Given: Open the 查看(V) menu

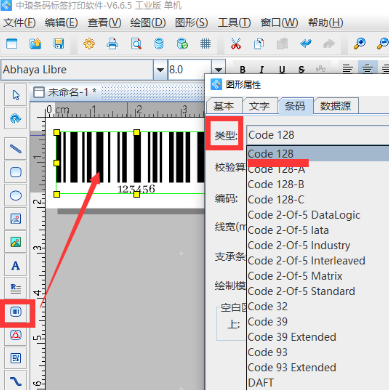Looking at the screenshot, I should pos(104,23).
